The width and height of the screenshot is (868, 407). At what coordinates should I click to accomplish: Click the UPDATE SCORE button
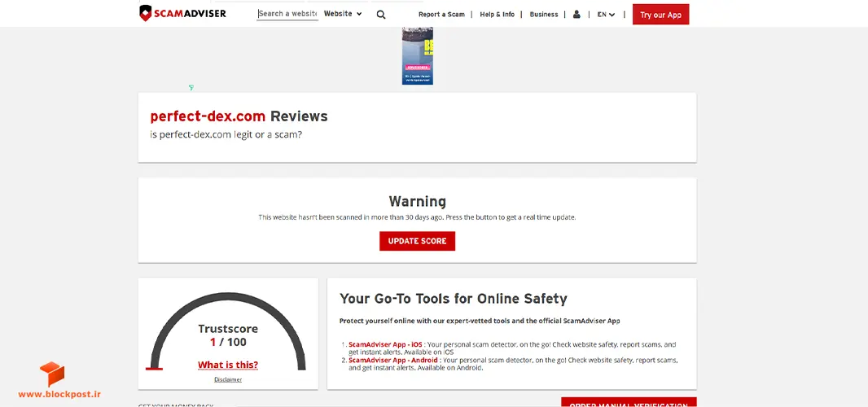point(418,242)
